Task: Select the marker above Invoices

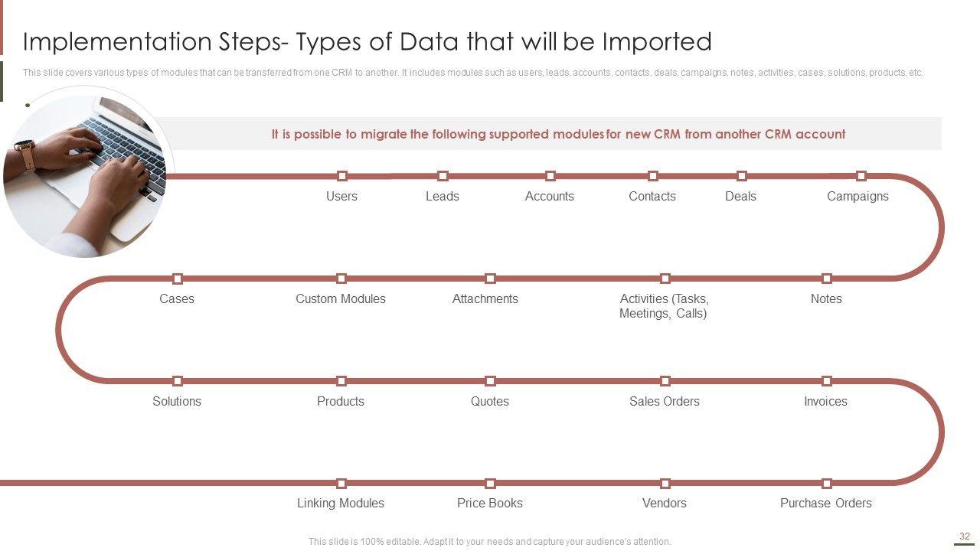Action: 827,381
